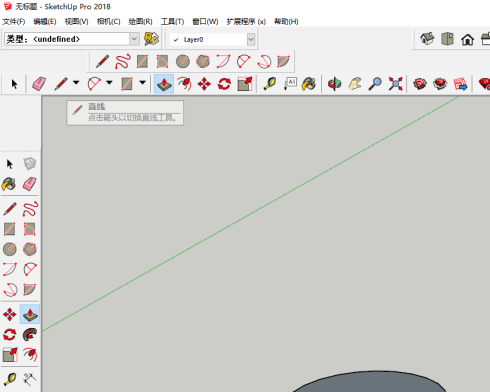Open the 相机(C) menu
490x392 pixels.
point(108,22)
